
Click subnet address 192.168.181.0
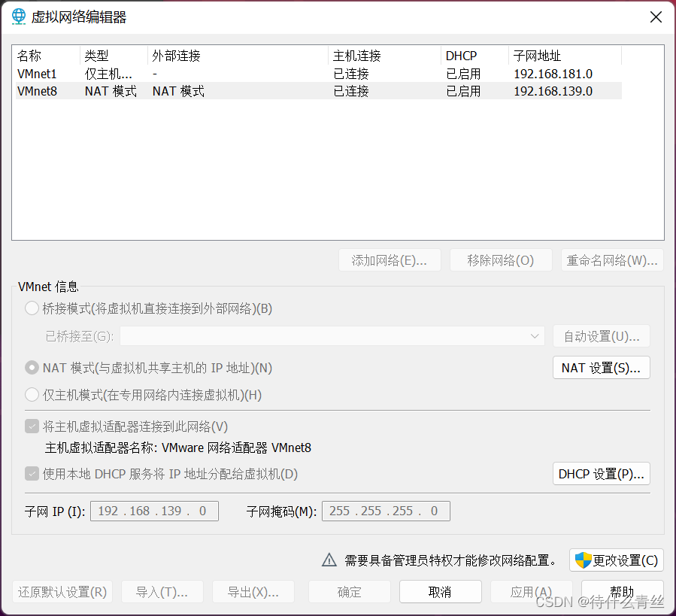pos(553,74)
